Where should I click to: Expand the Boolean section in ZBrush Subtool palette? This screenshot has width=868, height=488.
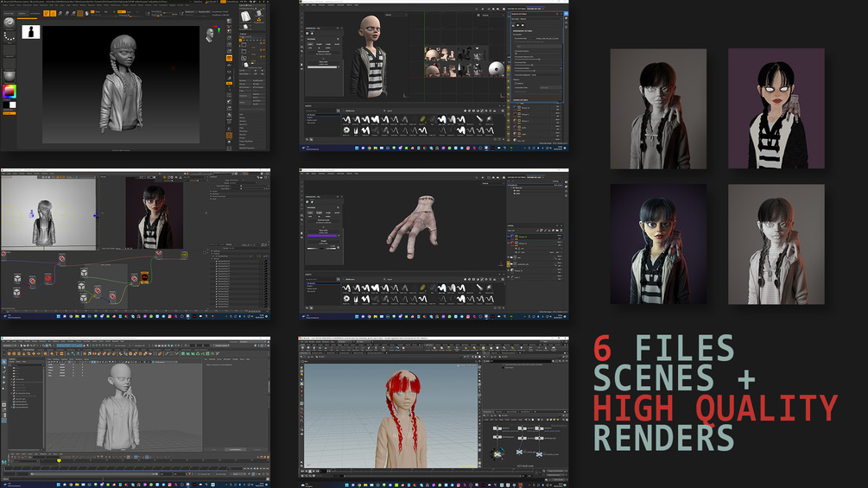tap(243, 121)
